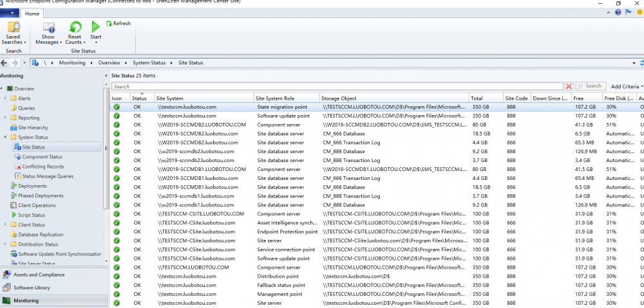Click the smiley feedback icon

[639, 13]
